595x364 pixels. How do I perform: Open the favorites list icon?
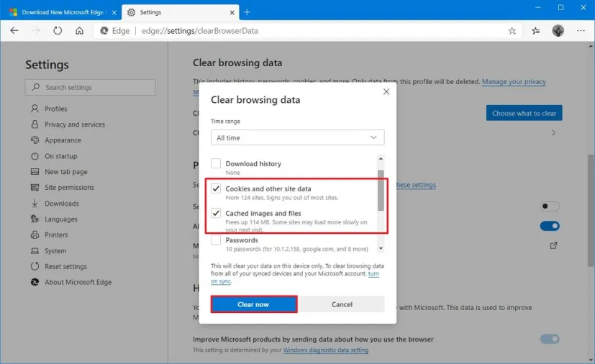coord(536,31)
